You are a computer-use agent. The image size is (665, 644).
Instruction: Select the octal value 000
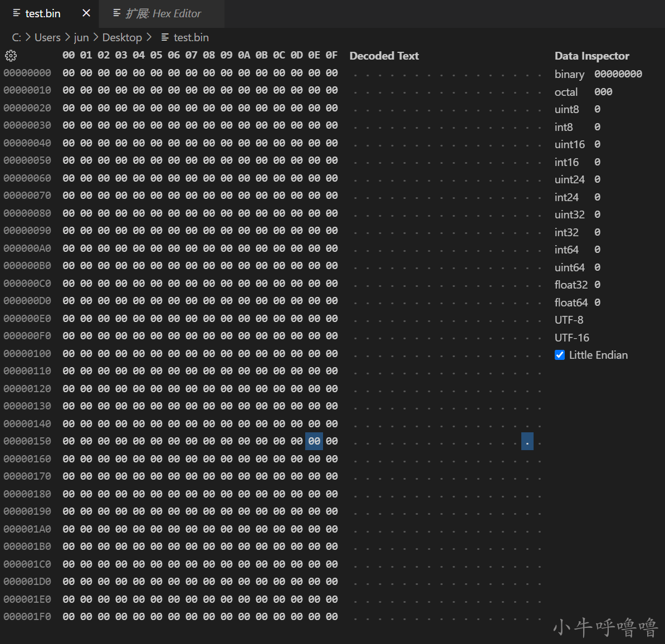point(603,91)
